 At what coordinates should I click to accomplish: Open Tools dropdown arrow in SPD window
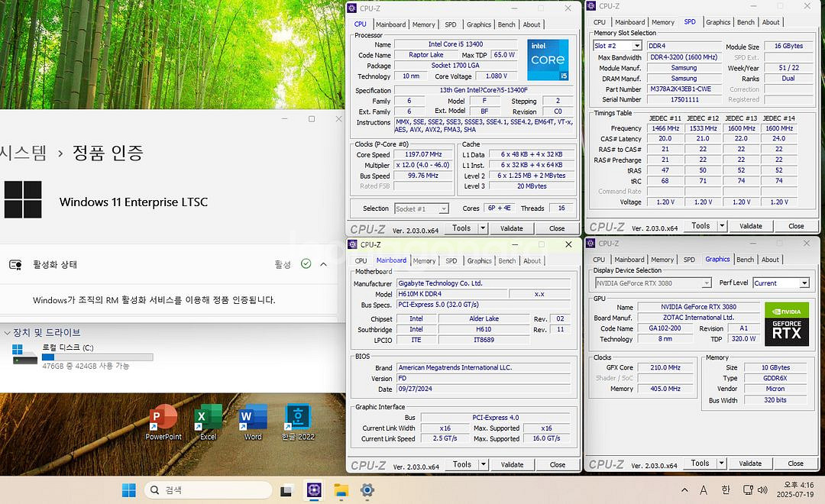point(722,226)
